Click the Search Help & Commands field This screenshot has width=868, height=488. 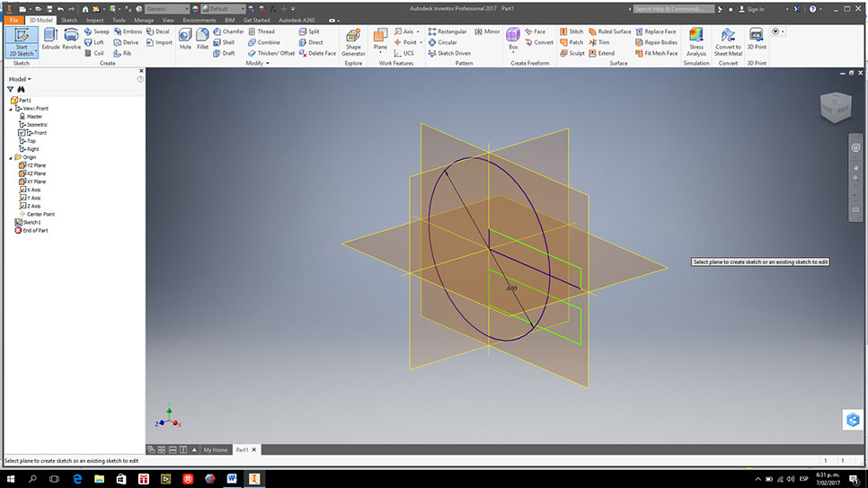point(673,9)
